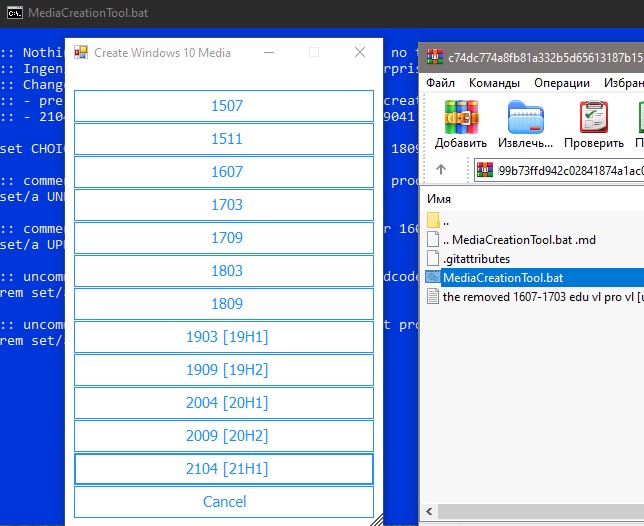Select the MediaCreationTool.bat file entry
Screen dimensions: 644x526
[x=503, y=278]
